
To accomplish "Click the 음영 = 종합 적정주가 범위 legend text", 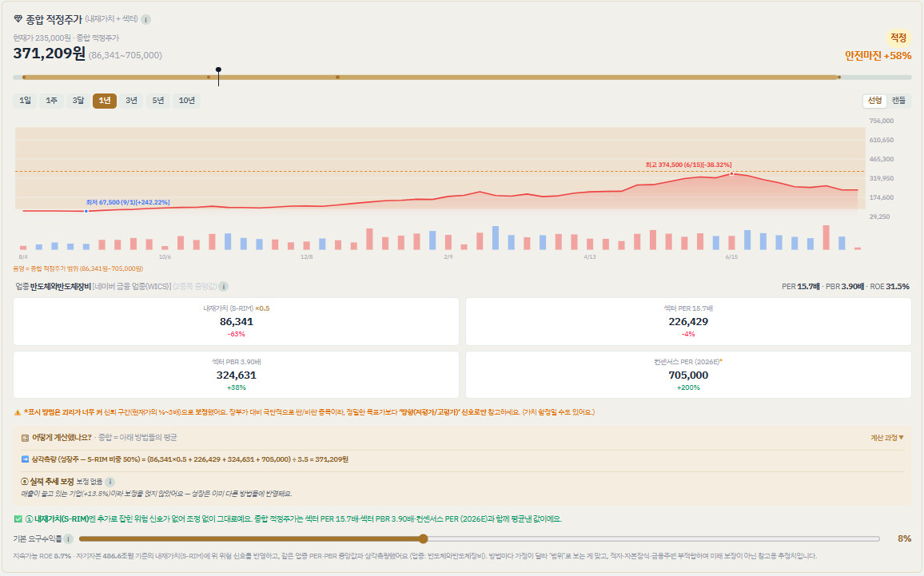I will pos(78,268).
